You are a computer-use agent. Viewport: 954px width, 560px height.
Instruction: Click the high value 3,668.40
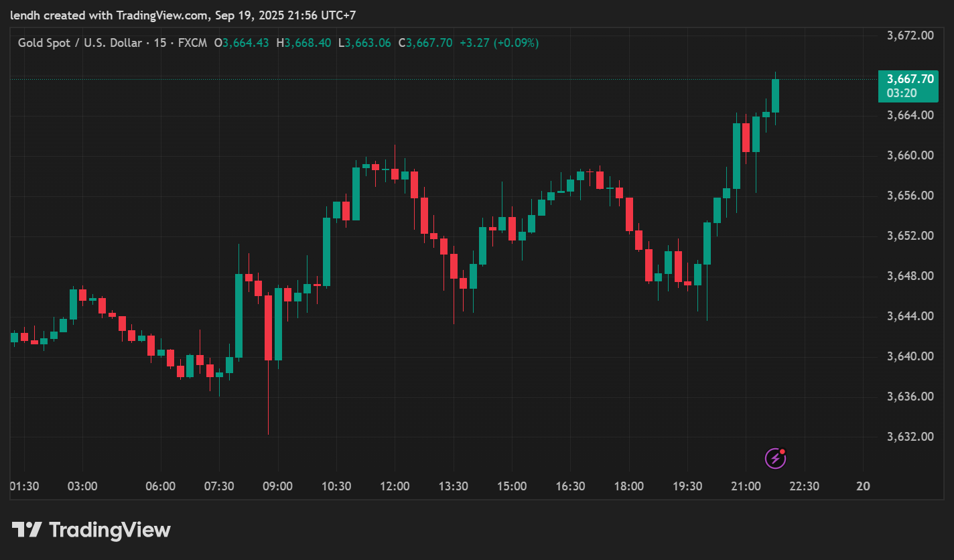point(308,43)
